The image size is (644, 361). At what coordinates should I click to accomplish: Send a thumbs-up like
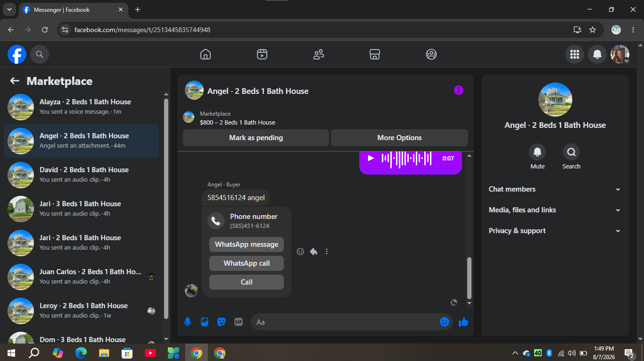pos(463,322)
